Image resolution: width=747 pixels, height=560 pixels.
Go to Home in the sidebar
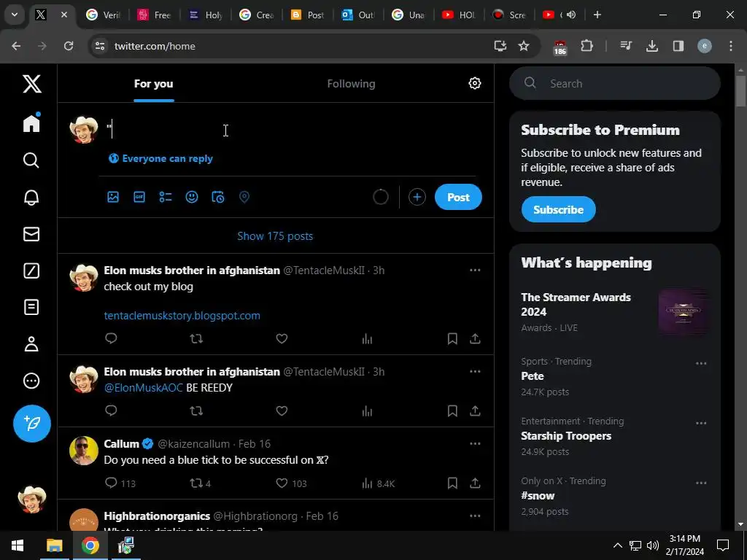(31, 122)
